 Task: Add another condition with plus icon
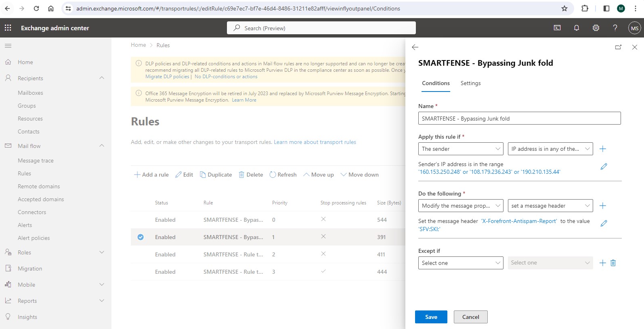click(603, 149)
